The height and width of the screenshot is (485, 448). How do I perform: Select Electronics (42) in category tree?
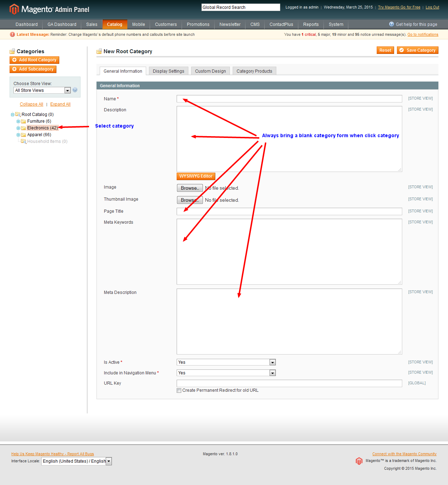click(x=43, y=128)
